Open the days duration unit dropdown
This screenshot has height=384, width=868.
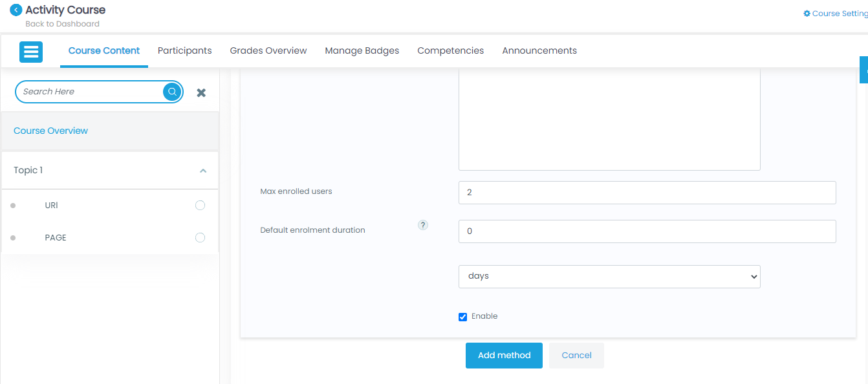(x=609, y=276)
